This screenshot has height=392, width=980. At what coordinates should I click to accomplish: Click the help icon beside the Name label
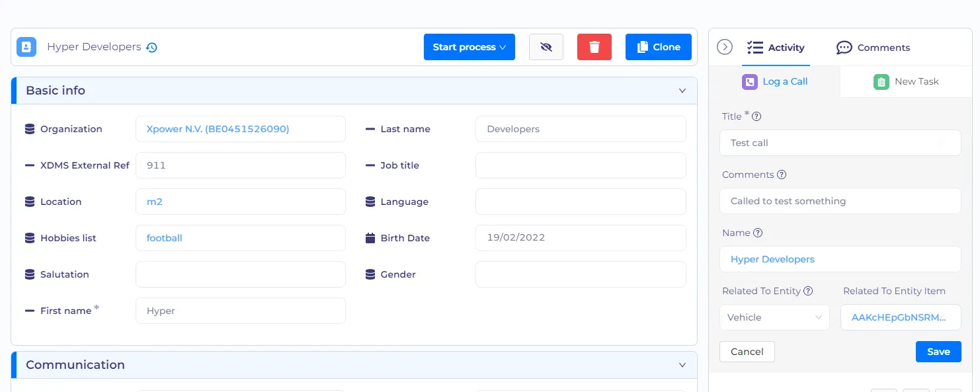(x=758, y=233)
